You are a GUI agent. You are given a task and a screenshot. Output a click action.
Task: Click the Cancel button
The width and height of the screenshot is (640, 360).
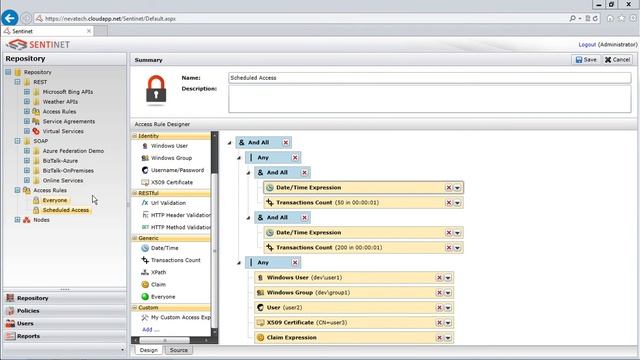[618, 60]
